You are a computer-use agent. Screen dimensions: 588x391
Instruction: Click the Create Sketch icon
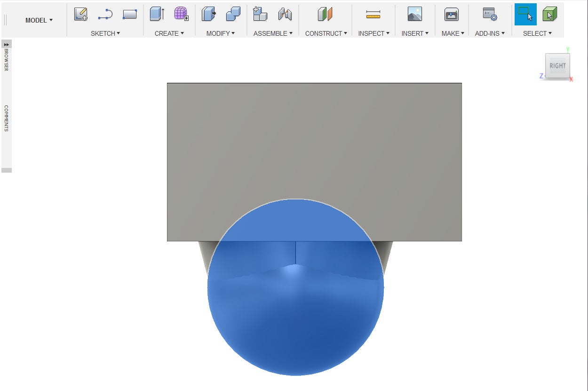(81, 15)
